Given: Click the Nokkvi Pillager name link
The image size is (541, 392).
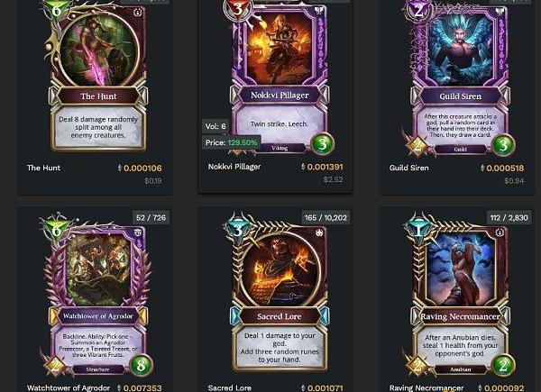Looking at the screenshot, I should tap(234, 167).
